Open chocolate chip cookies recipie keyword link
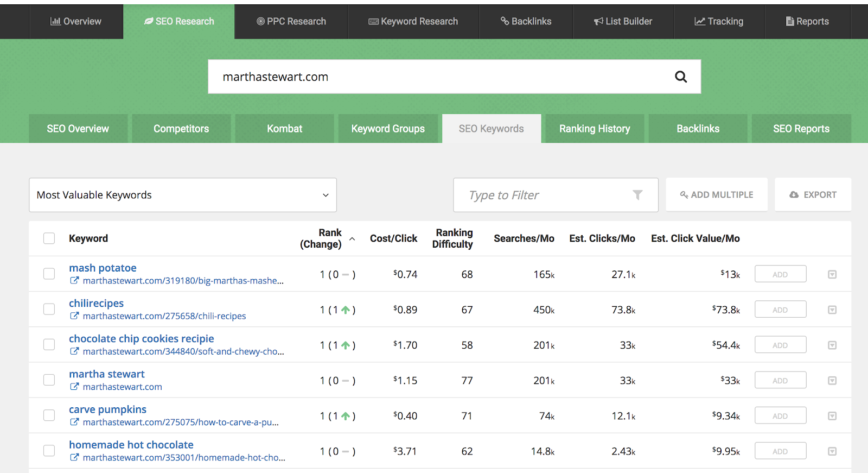Image resolution: width=868 pixels, height=473 pixels. [141, 339]
